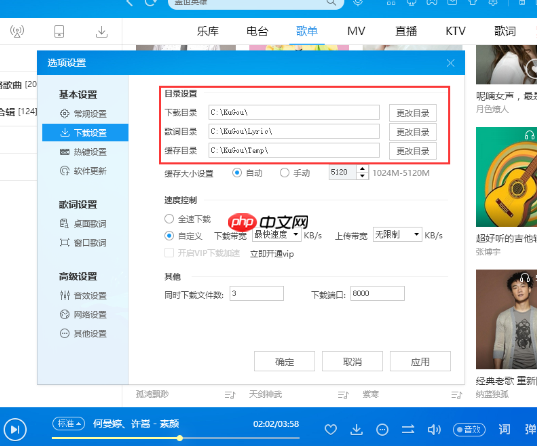
Task: Open the mobile phone icon in top-left toolbar
Action: pyautogui.click(x=59, y=32)
